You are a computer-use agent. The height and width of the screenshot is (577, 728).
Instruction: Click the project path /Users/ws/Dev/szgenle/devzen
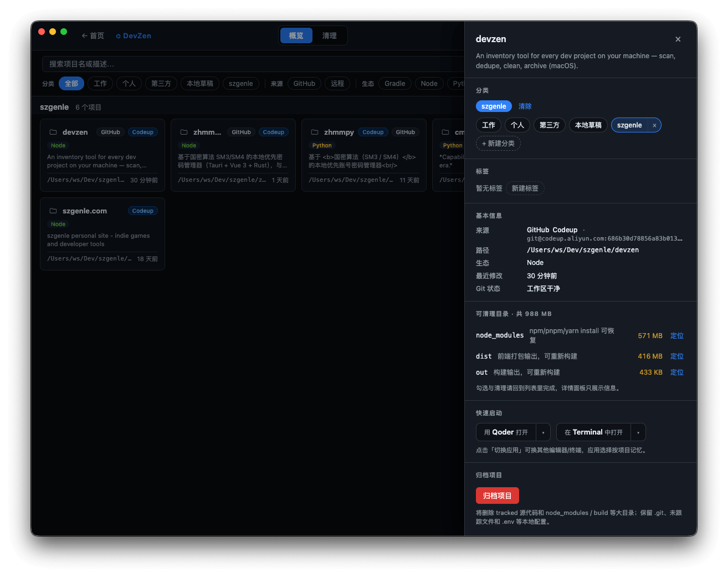[583, 250]
